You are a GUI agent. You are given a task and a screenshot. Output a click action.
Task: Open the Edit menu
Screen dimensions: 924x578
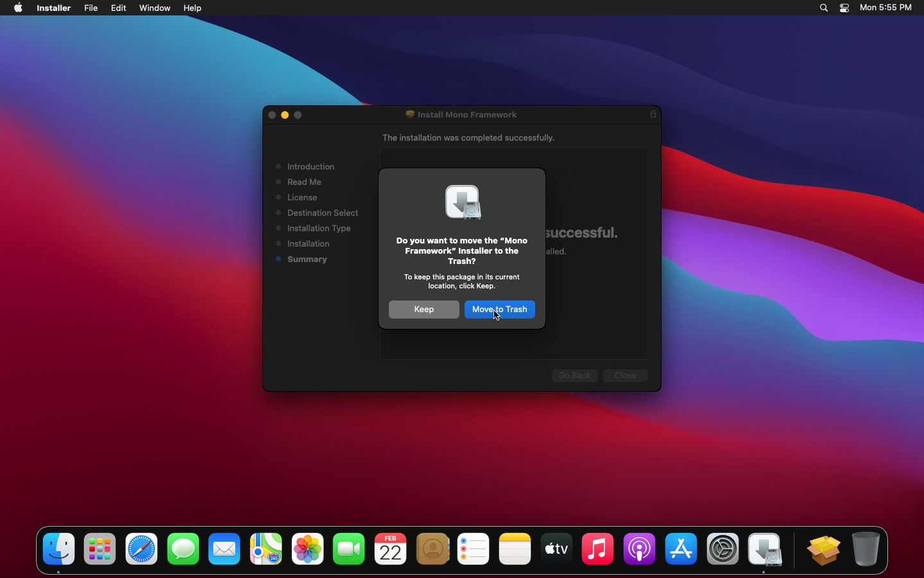point(118,8)
